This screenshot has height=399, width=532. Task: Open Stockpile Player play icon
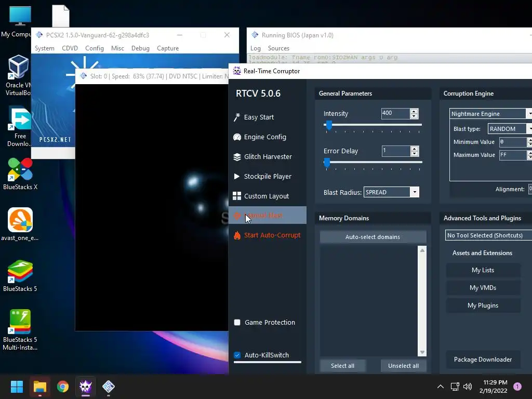click(x=237, y=177)
